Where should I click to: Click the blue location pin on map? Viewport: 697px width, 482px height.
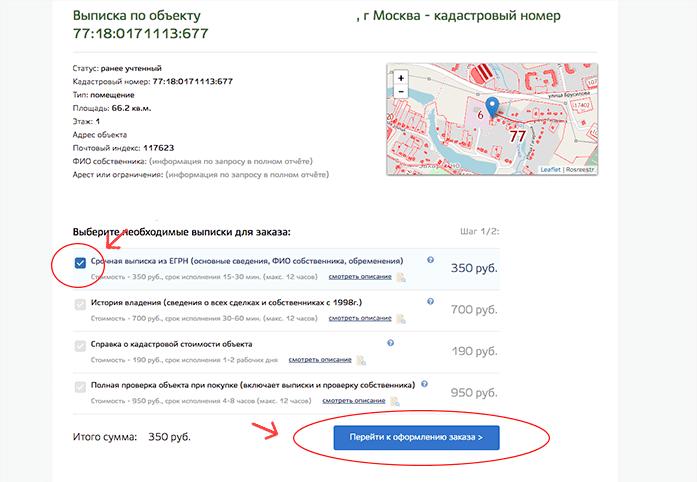[x=492, y=107]
